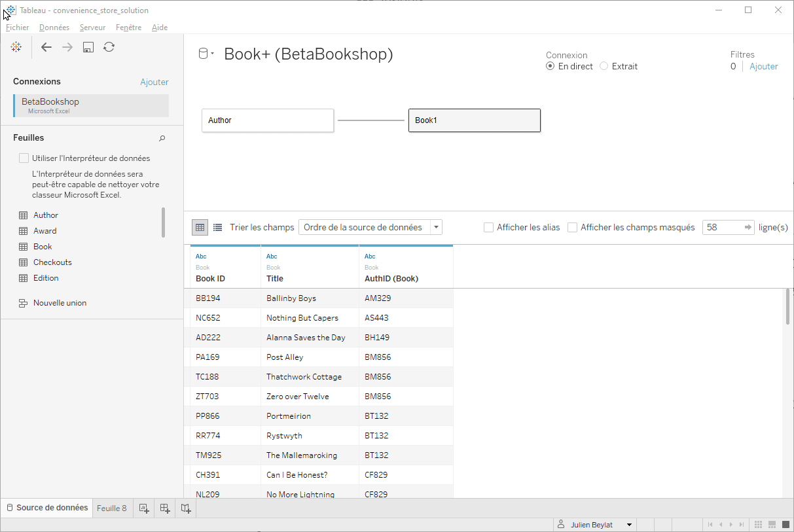
Task: Open the data source icon dropdown
Action: click(207, 54)
